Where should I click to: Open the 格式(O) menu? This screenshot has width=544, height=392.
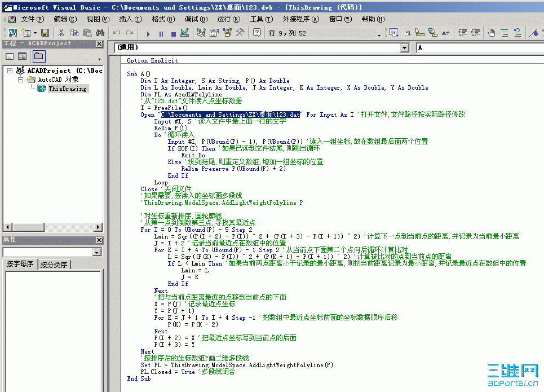click(x=163, y=19)
